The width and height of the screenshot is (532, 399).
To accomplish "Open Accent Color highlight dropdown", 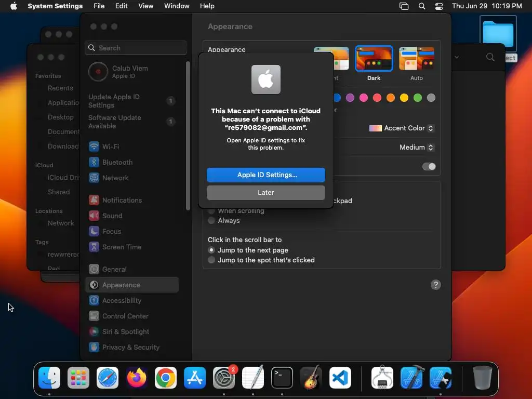I will point(402,128).
